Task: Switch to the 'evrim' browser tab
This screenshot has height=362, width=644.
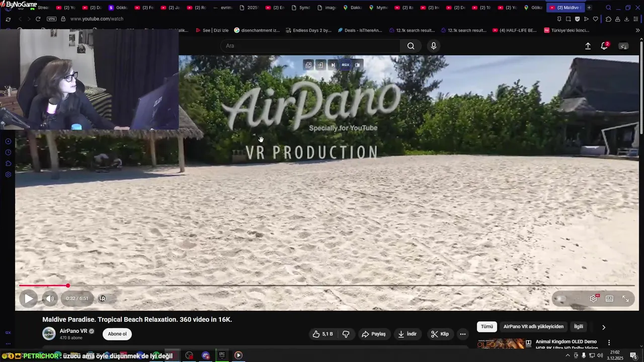Action: pos(223,8)
